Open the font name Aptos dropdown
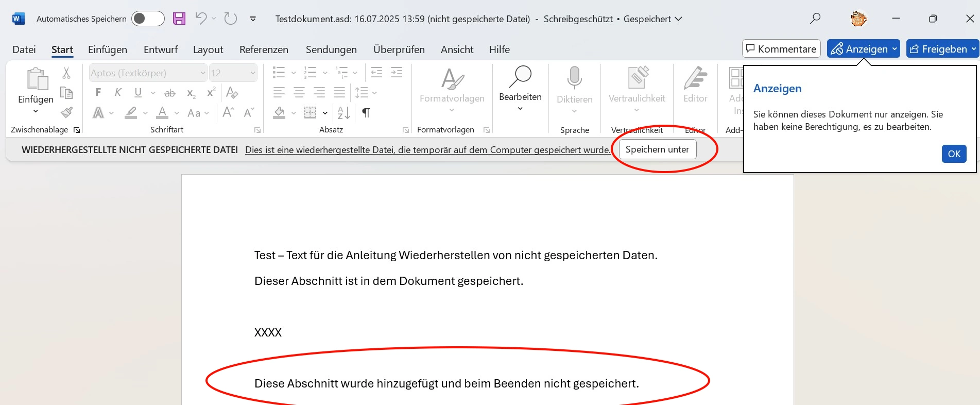Viewport: 980px width, 405px height. point(203,73)
